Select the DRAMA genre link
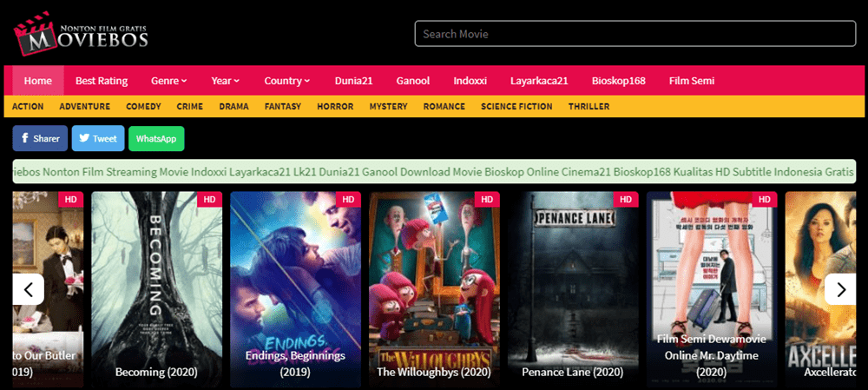This screenshot has width=868, height=390. tap(233, 106)
